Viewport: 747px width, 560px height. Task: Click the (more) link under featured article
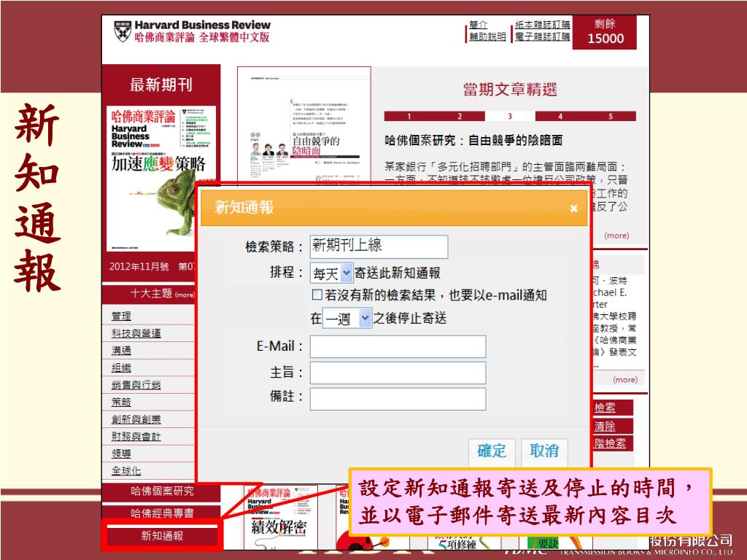(x=616, y=236)
